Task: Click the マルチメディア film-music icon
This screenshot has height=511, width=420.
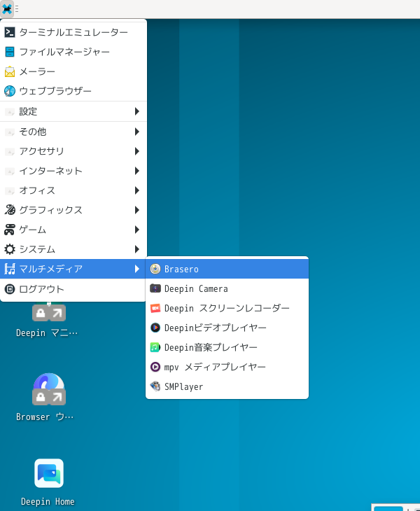Action: (10, 269)
